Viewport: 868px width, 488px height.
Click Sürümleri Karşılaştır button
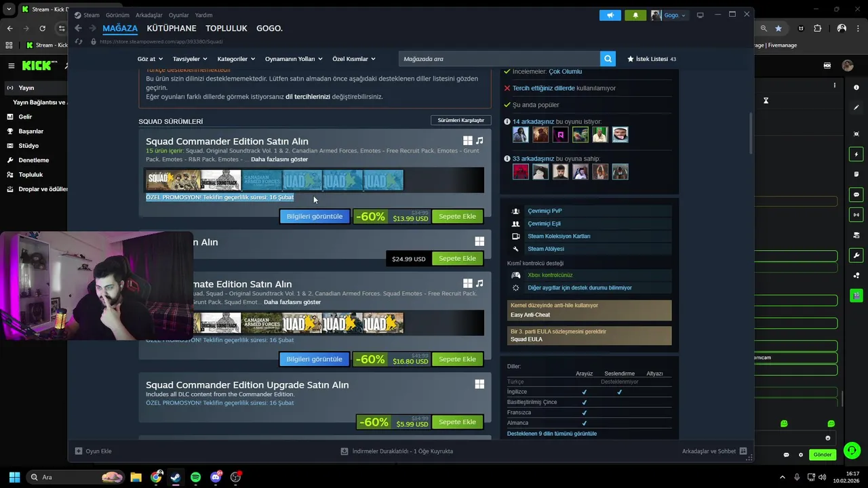coord(461,120)
